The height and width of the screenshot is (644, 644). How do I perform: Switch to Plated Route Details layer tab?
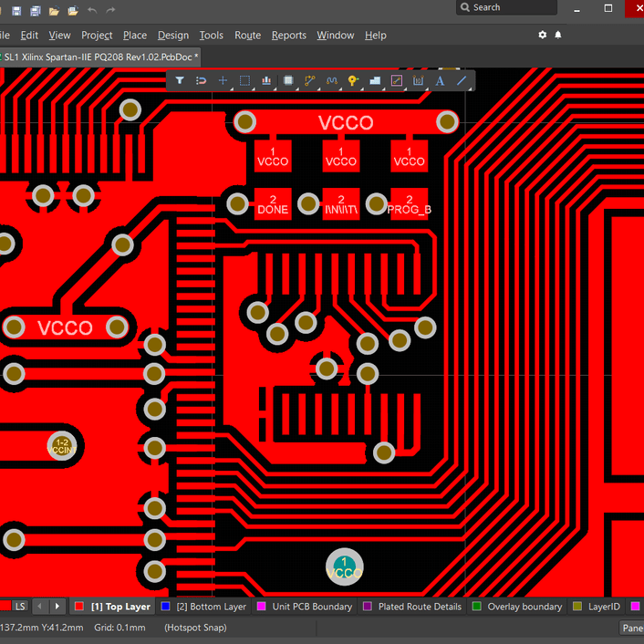(412, 607)
